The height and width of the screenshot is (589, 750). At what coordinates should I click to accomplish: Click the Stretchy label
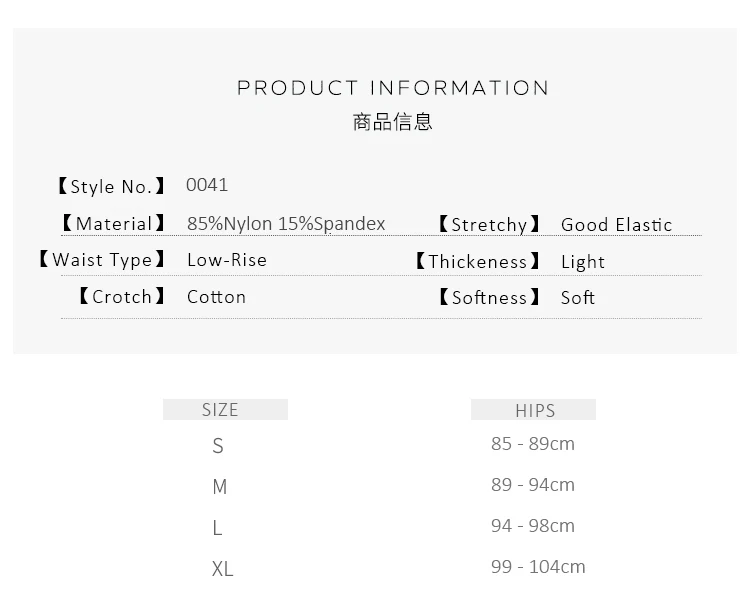[x=489, y=224]
